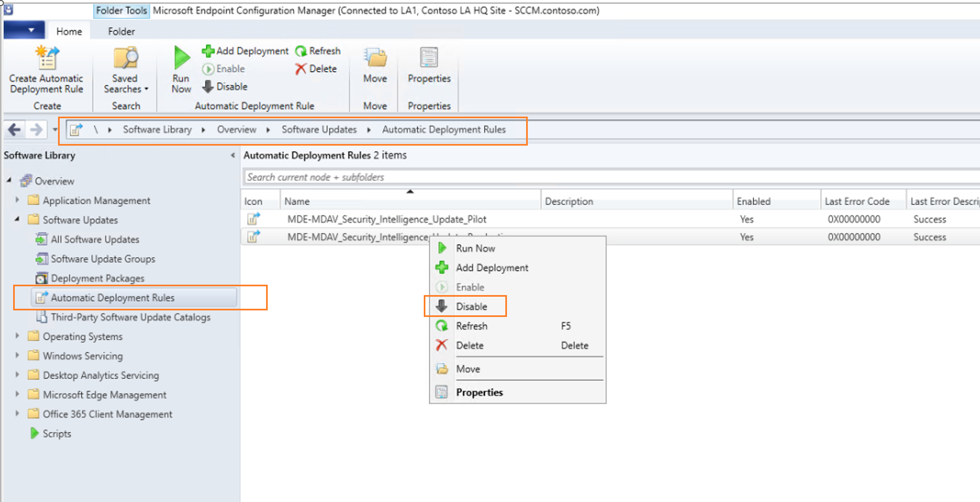Sort by the Description column header

tap(637, 201)
